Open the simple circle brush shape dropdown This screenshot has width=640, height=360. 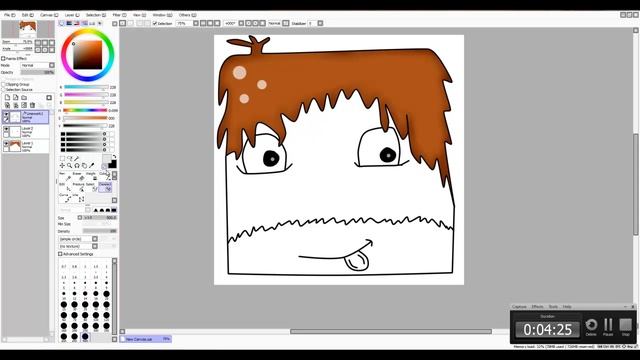(95, 239)
